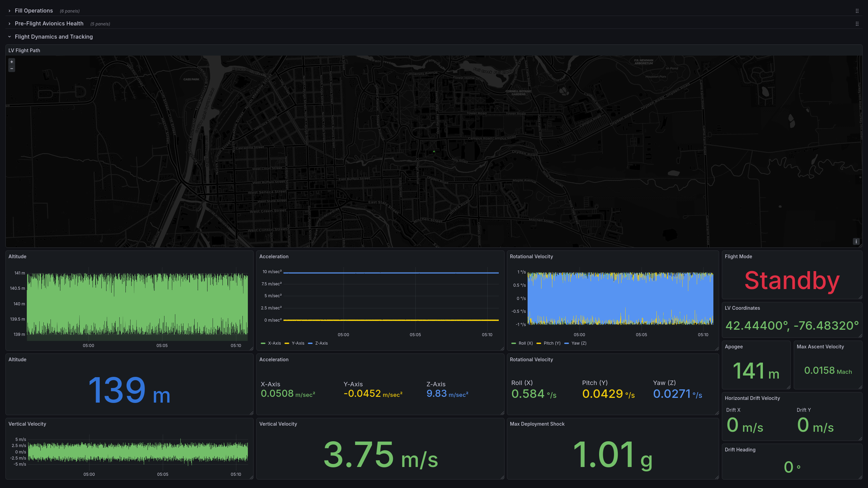Click the Flight Mode panel resize handle
Viewport: 868px width, 488px height.
[x=861, y=297]
